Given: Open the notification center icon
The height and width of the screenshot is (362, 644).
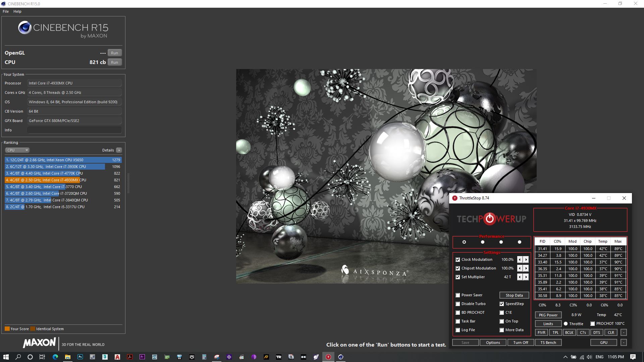Looking at the screenshot, I should pos(633,357).
